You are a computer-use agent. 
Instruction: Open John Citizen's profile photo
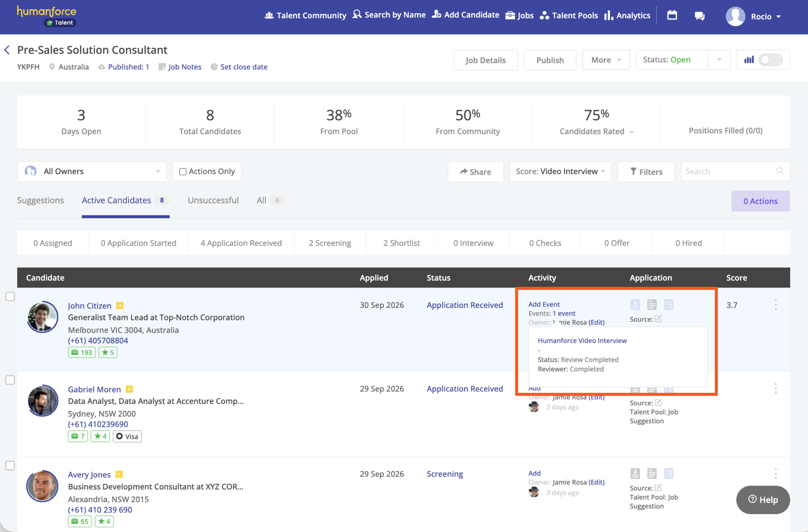(x=42, y=317)
